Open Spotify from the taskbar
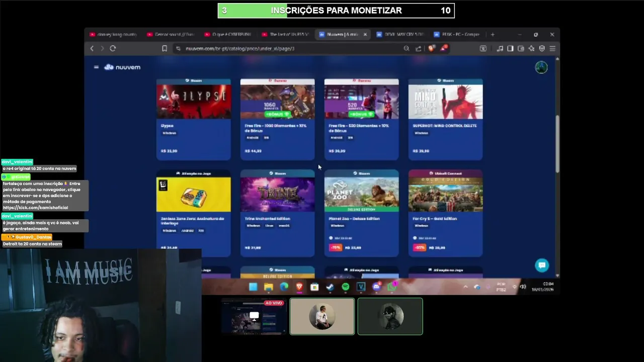This screenshot has height=362, width=644. coord(345,287)
